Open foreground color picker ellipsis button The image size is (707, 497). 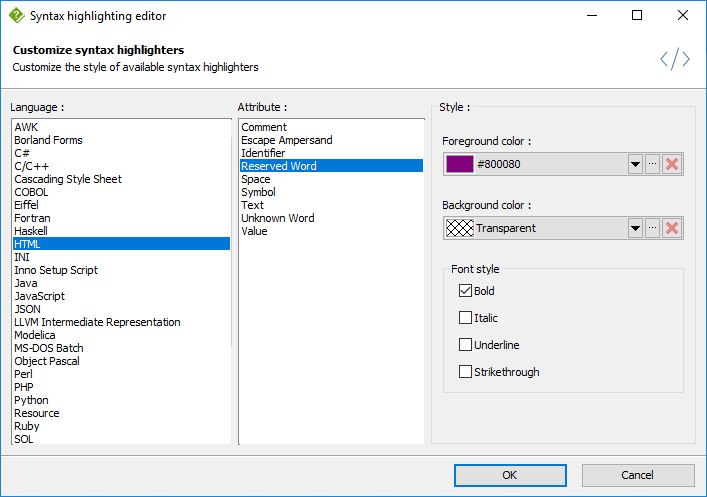pos(652,164)
